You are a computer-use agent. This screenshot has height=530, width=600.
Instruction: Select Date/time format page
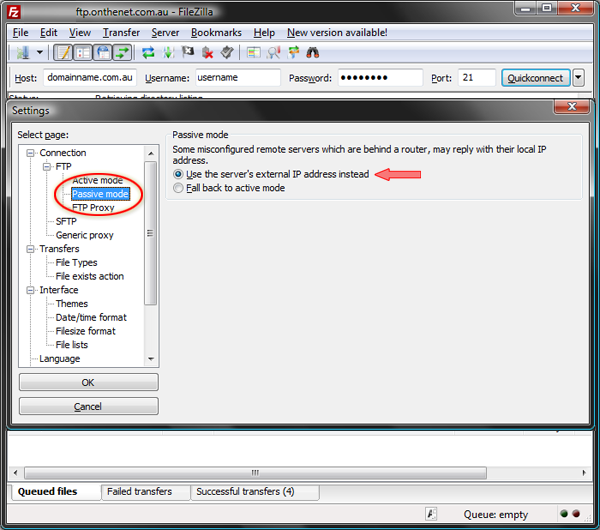[91, 318]
